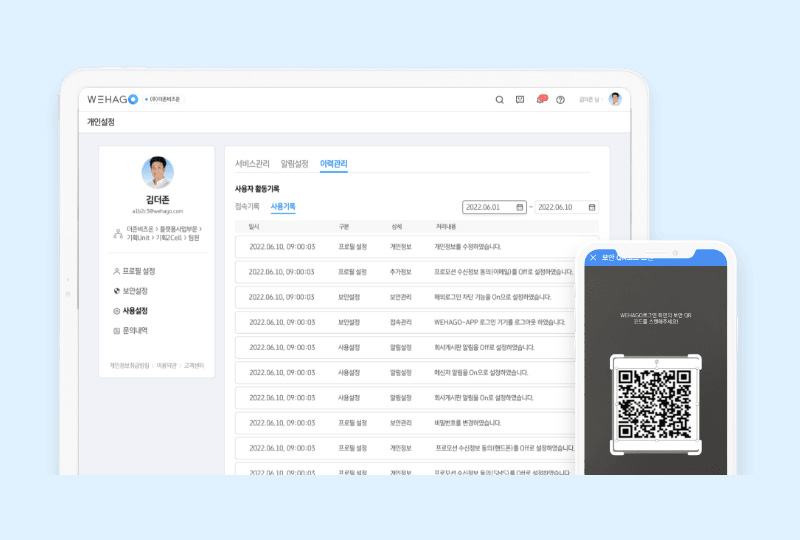The image size is (800, 540).
Task: Click the 사용설정 gear icon in sidebar
Action: (116, 311)
